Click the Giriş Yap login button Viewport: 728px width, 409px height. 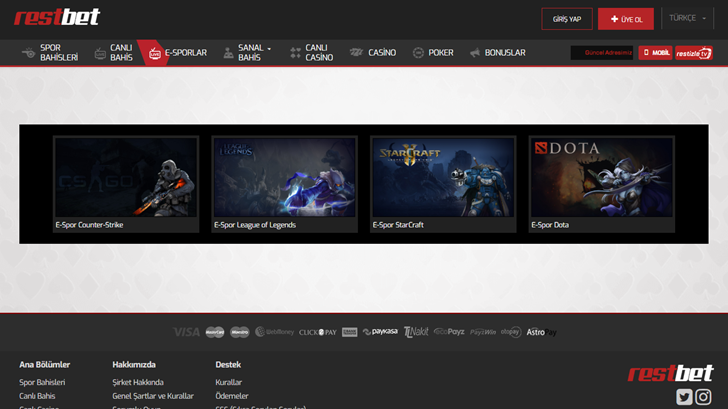567,19
